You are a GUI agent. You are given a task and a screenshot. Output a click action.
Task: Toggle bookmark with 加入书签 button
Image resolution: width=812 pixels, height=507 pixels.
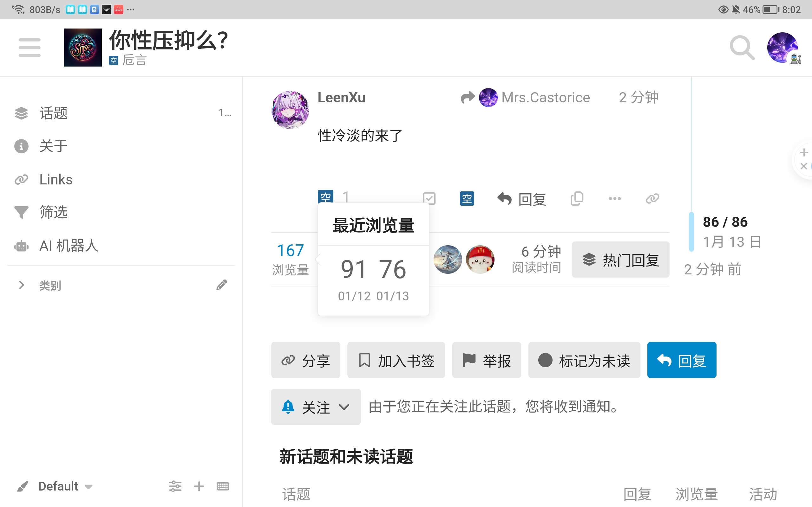coord(396,360)
